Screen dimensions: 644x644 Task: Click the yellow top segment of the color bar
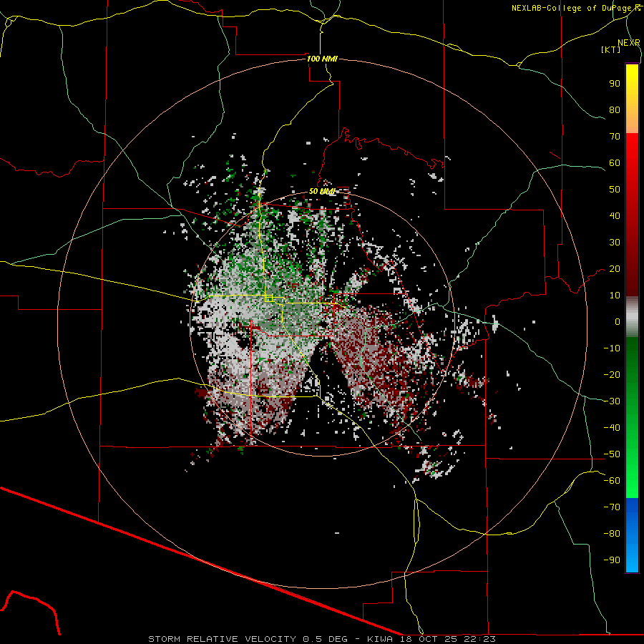[x=632, y=99]
